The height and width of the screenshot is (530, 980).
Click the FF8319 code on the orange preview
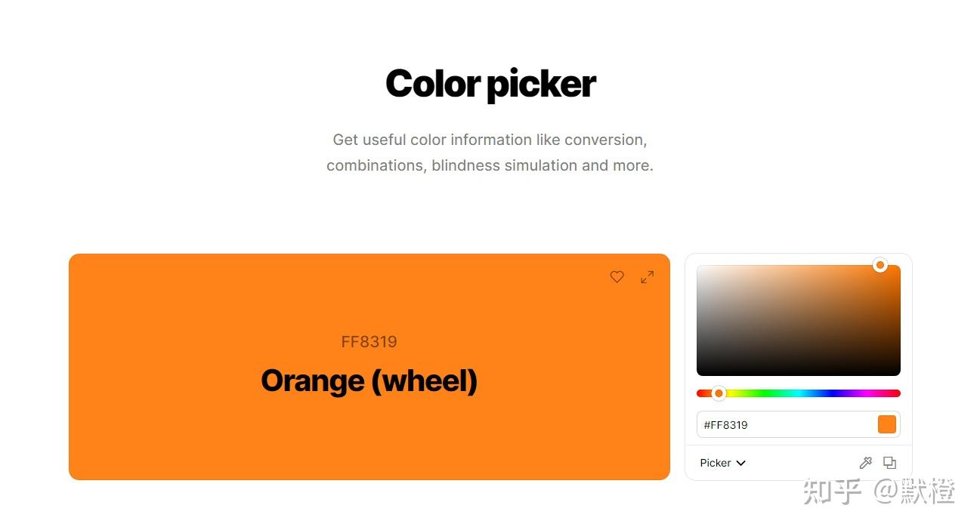pos(369,342)
